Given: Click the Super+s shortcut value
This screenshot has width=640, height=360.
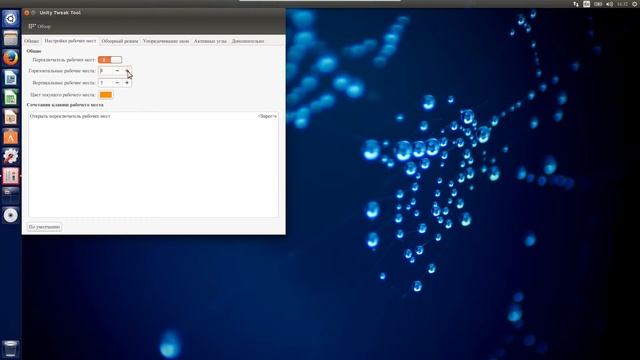Looking at the screenshot, I should (x=267, y=116).
